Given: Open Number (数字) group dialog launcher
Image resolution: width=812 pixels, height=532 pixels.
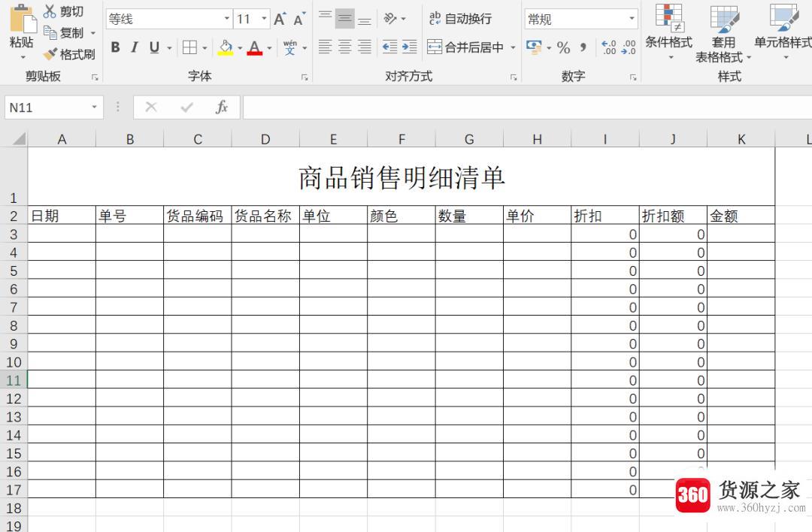Looking at the screenshot, I should pos(633,77).
